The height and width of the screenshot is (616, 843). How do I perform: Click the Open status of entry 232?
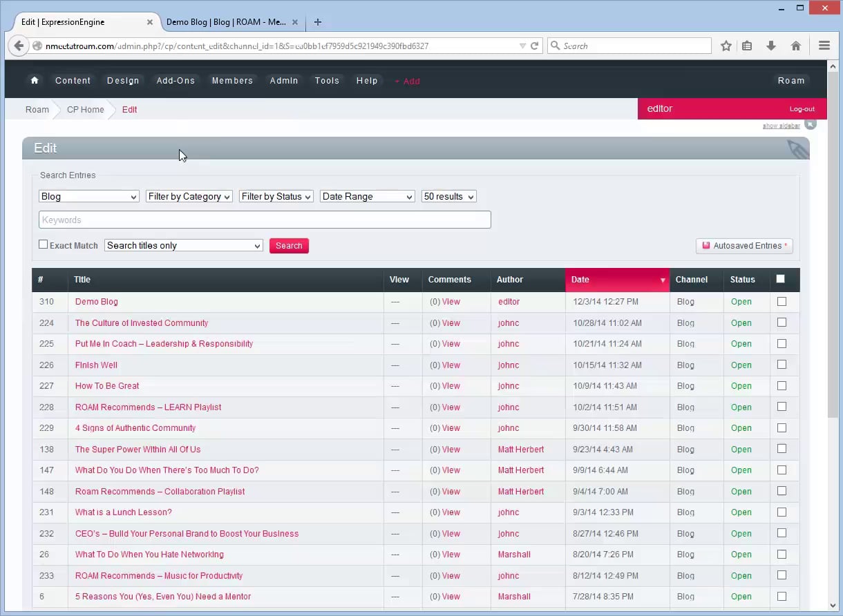pyautogui.click(x=741, y=533)
